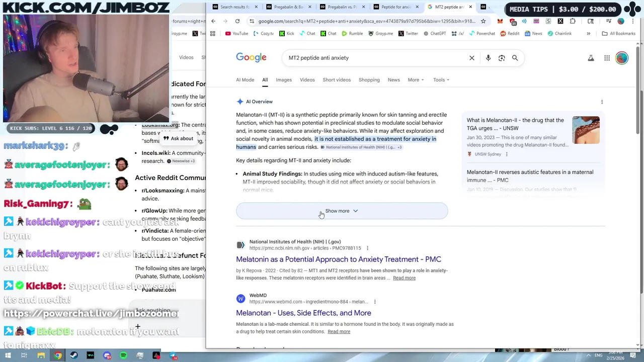Open the WebMD result three-dot options
The image size is (644, 362).
tap(375, 302)
